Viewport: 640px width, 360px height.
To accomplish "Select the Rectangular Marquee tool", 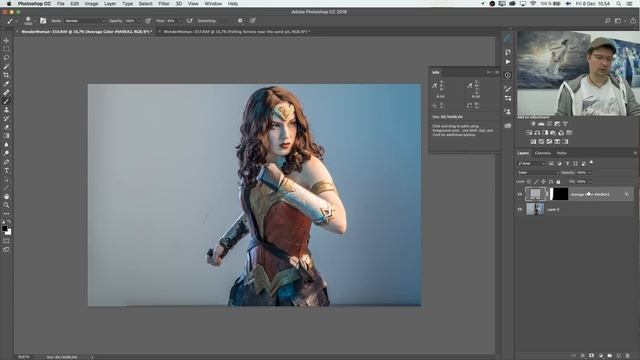I will point(6,49).
